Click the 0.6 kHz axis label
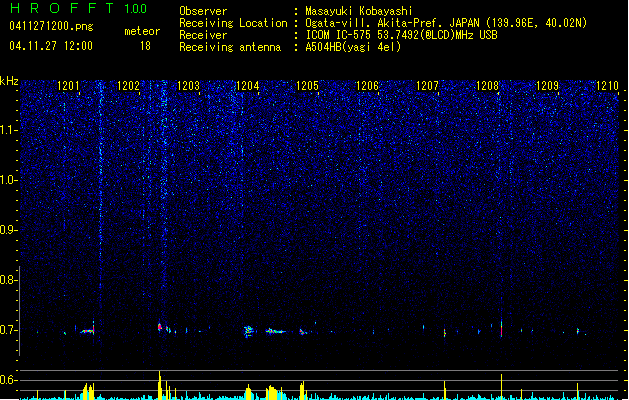This screenshot has width=629, height=400. point(8,380)
